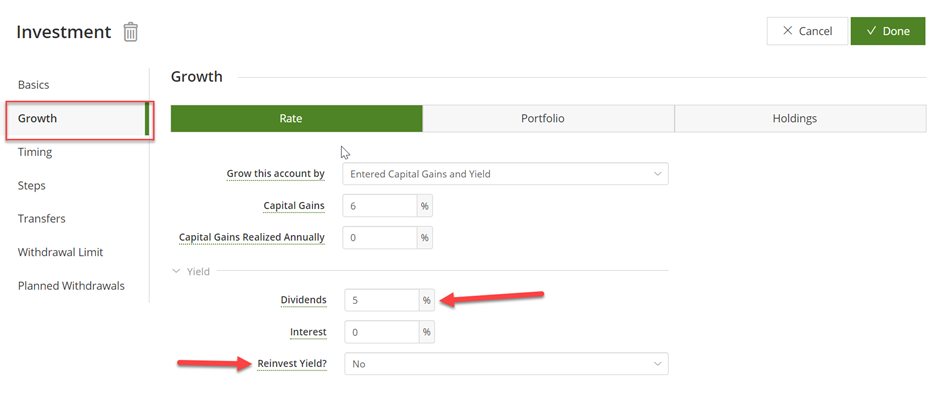
Task: Collapse the Yield section chevron
Action: 176,271
